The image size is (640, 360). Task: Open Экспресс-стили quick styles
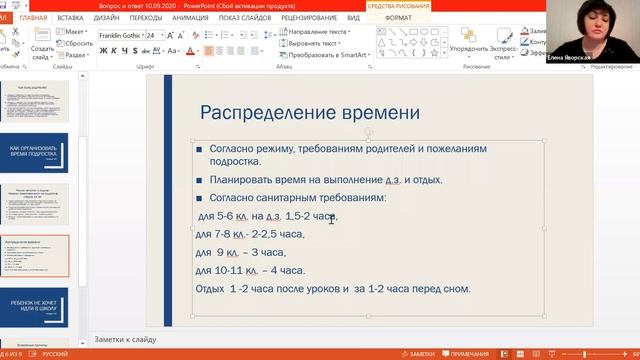click(504, 44)
